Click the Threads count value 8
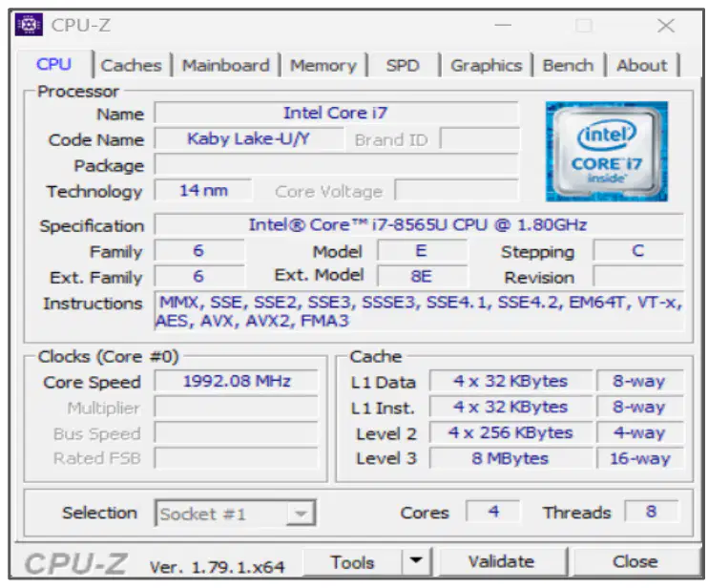Viewport: 708px width, 588px height. click(652, 512)
